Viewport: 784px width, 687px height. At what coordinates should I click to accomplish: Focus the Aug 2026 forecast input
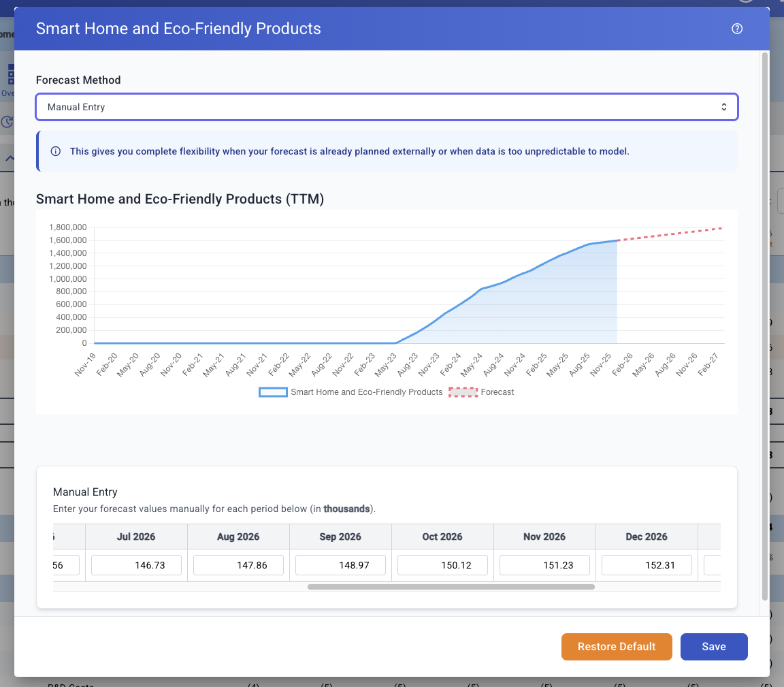[238, 565]
